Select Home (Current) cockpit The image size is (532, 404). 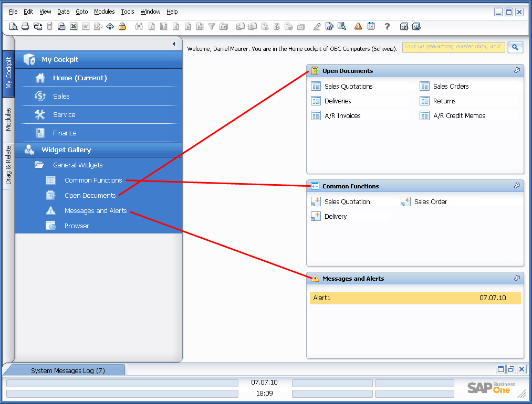tap(98, 78)
